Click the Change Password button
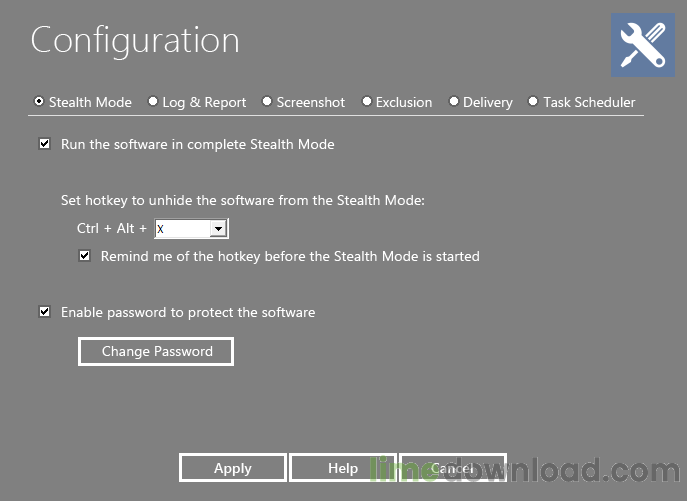Viewport: 687px width, 501px height. [x=156, y=351]
